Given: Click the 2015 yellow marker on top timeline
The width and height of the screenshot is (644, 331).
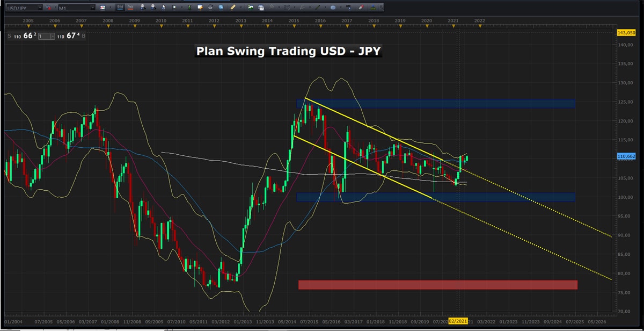Looking at the screenshot, I should tap(294, 26).
